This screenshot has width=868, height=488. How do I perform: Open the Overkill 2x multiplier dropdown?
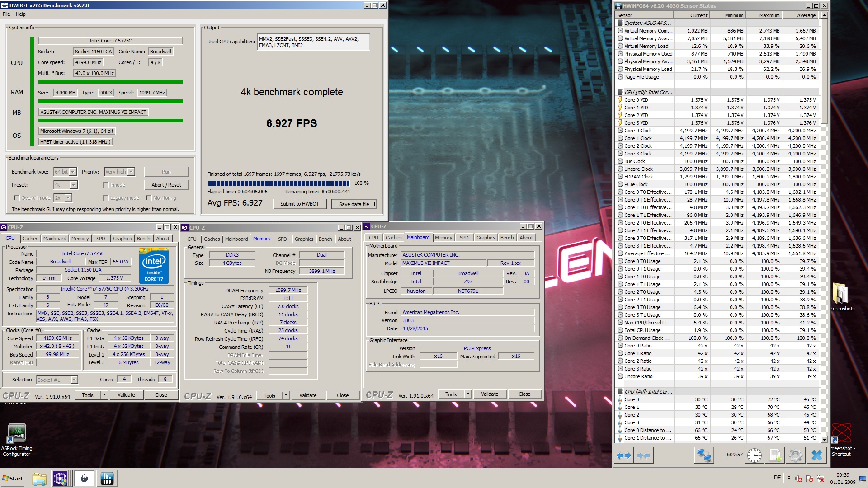[x=63, y=198]
